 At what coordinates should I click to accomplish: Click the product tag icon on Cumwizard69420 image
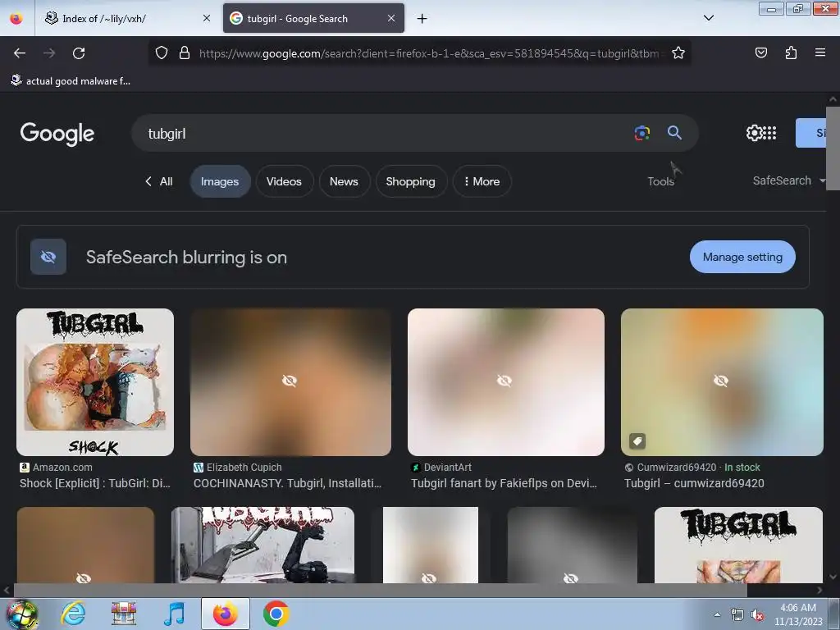pos(637,441)
